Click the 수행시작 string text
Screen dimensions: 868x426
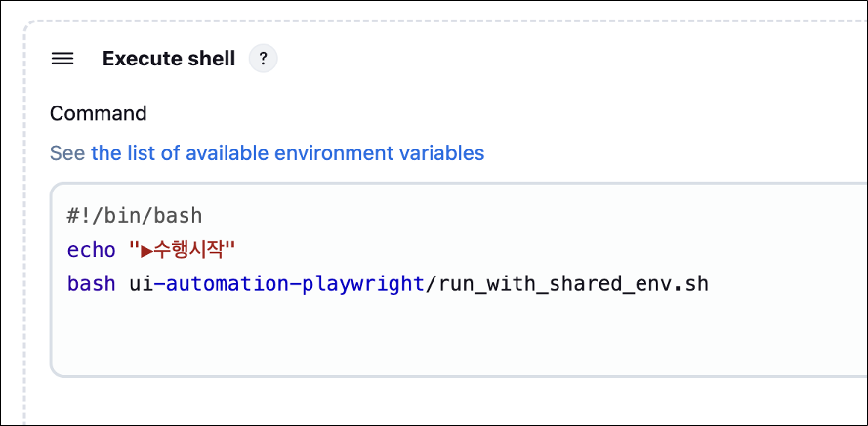[187, 250]
